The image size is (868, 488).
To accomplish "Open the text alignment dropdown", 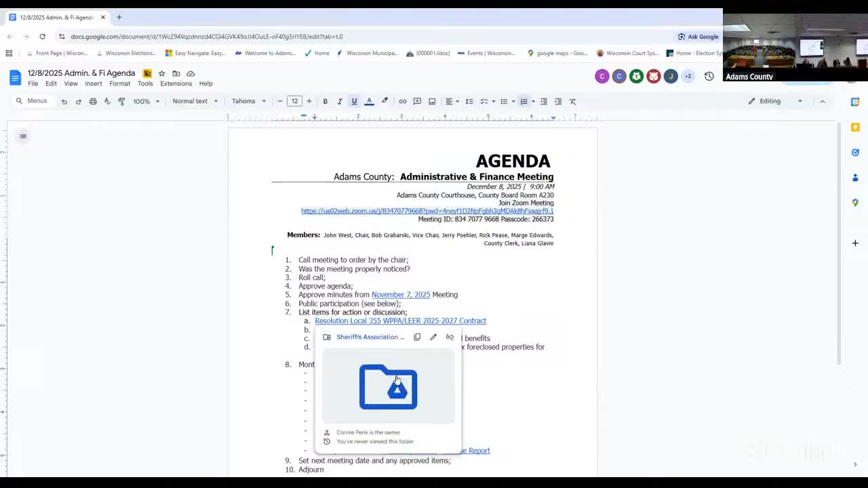I will click(x=451, y=102).
